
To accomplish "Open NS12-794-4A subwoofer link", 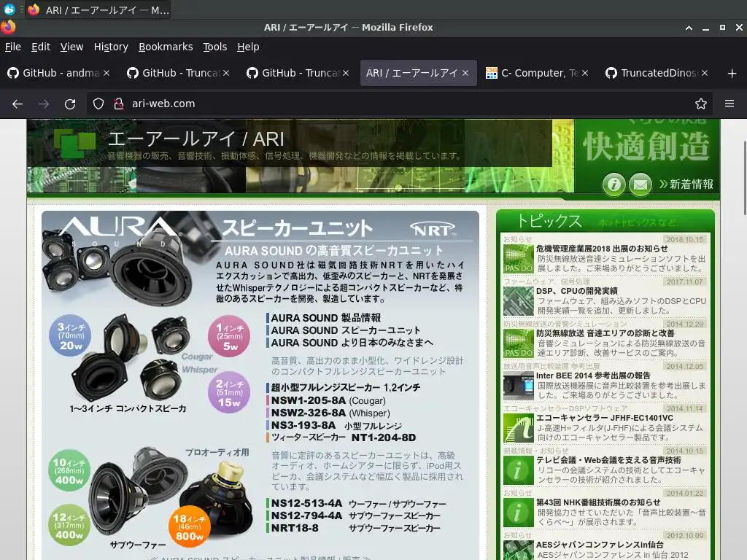I will (x=355, y=516).
